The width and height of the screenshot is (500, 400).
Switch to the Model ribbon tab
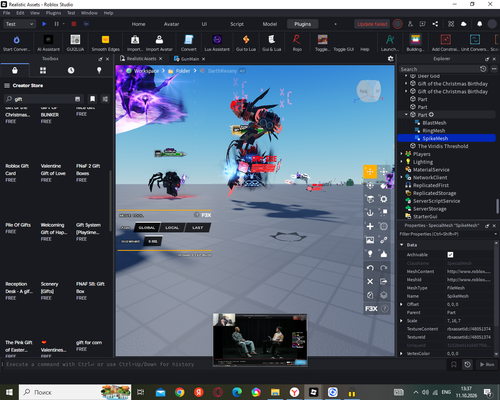pyautogui.click(x=270, y=24)
